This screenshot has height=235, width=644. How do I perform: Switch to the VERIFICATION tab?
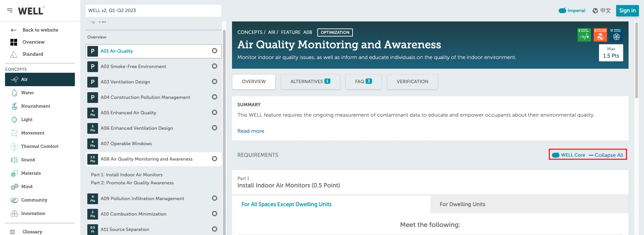tap(413, 82)
